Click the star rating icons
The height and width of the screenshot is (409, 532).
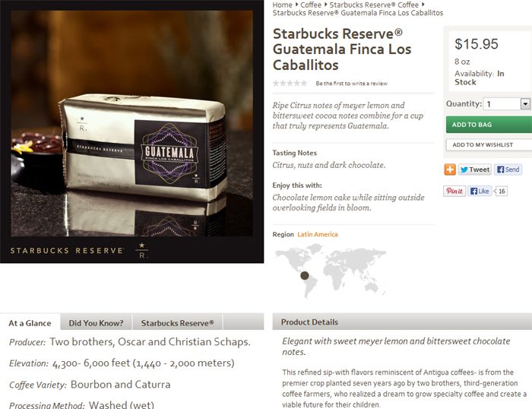pyautogui.click(x=290, y=83)
